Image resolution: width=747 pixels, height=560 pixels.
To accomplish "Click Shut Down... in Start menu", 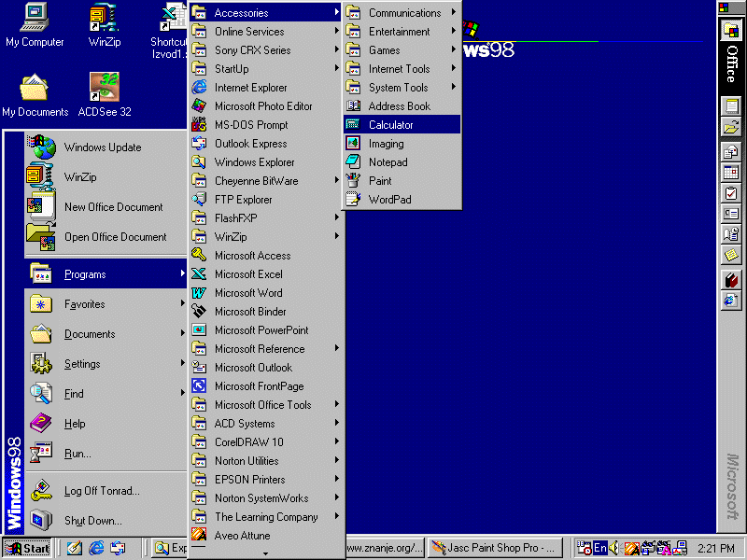I will (106, 521).
